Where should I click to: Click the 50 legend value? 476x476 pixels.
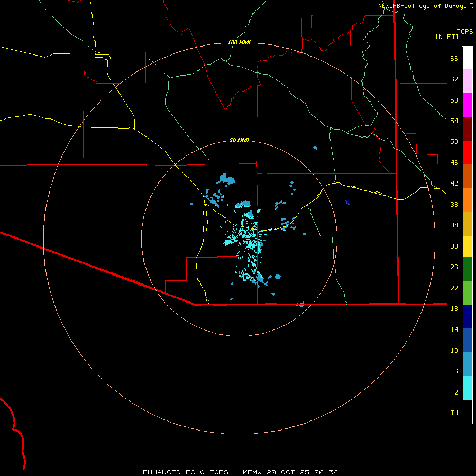(x=454, y=142)
